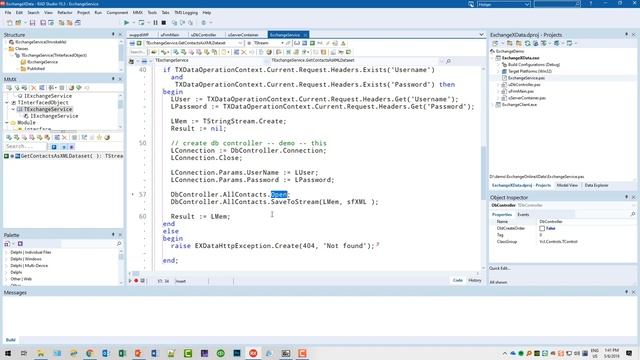
Task: Click the MMX members Search field
Action: pyautogui.click(x=25, y=147)
